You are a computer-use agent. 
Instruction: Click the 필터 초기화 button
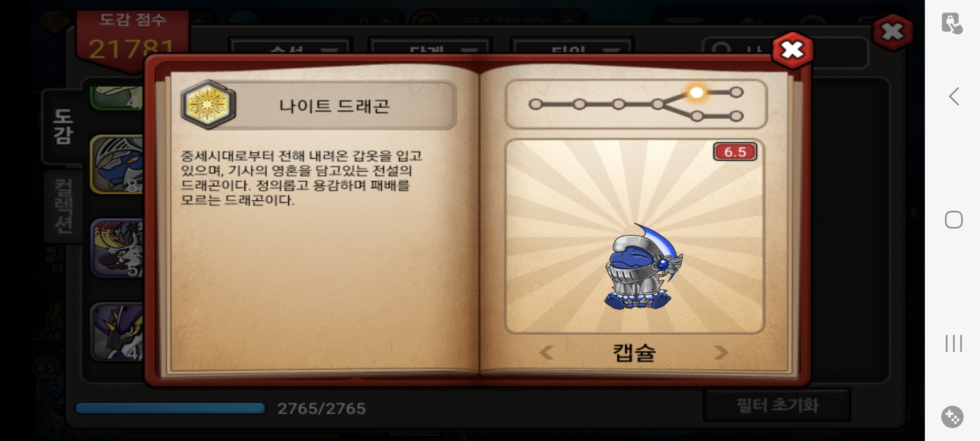[777, 405]
